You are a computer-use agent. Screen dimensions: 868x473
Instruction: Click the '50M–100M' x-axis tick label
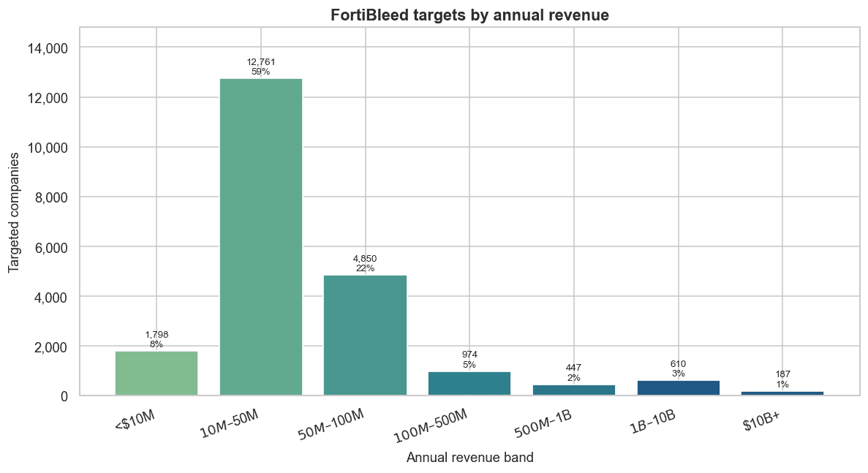pyautogui.click(x=331, y=426)
